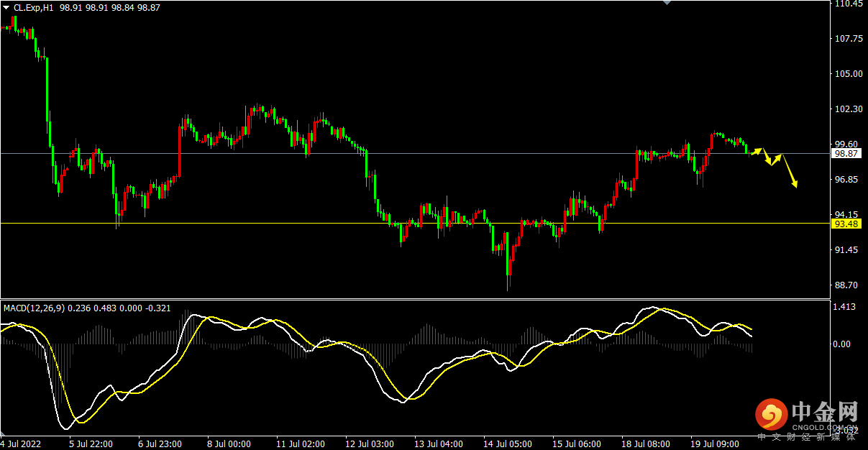Click the 88.70 price axis label
This screenshot has height=450, width=868.
849,285
